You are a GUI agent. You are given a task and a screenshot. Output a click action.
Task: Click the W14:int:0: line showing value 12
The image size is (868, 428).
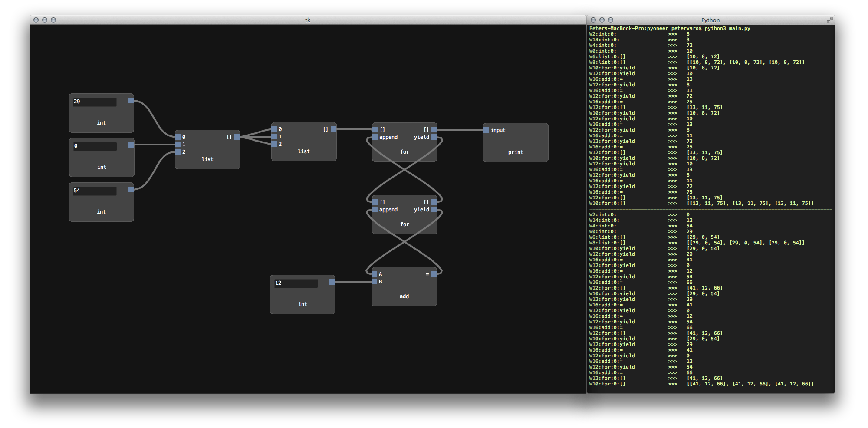(x=641, y=220)
